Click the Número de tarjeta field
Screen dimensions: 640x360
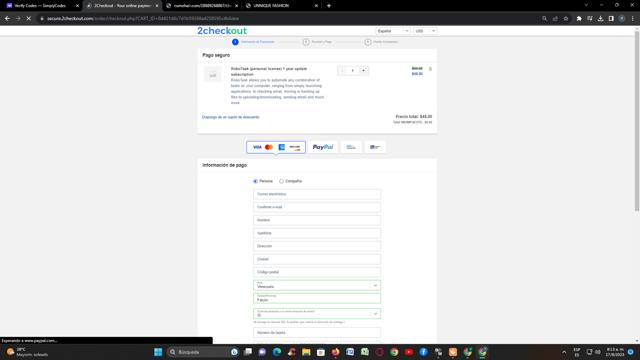click(317, 333)
